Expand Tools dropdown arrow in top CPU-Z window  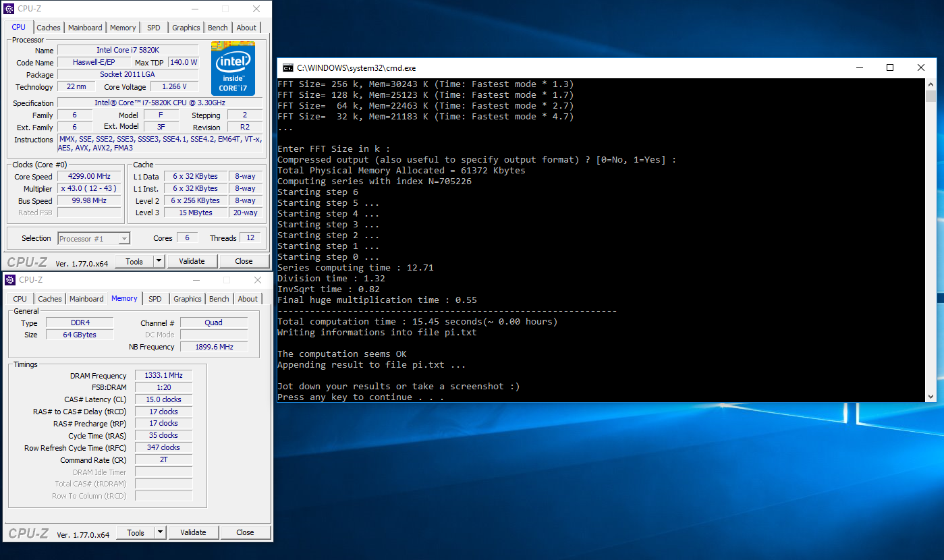(159, 261)
